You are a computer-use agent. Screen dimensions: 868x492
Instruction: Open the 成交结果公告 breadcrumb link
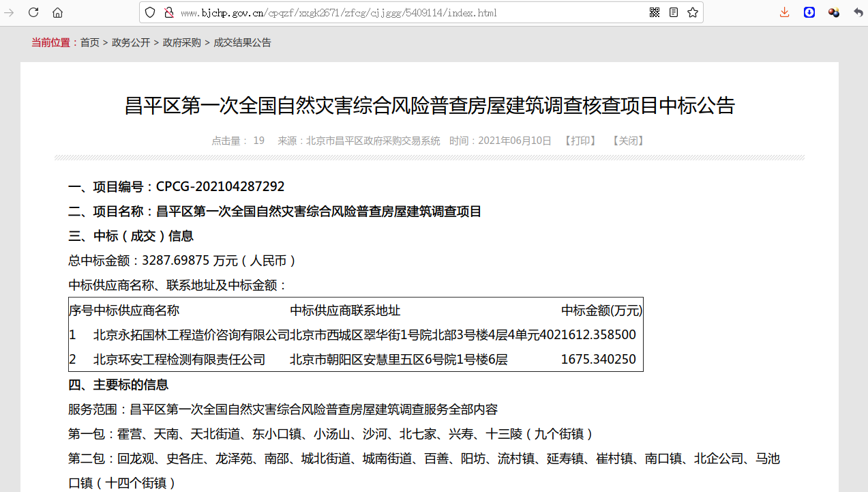coord(242,42)
